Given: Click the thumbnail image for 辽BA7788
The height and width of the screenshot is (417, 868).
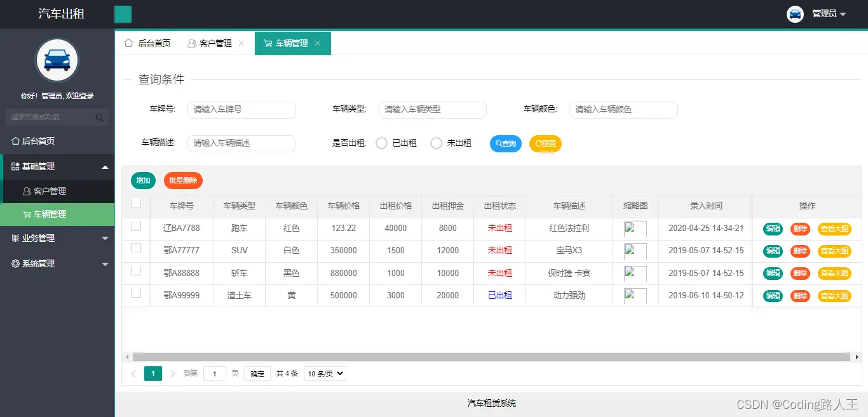Looking at the screenshot, I should tap(635, 229).
